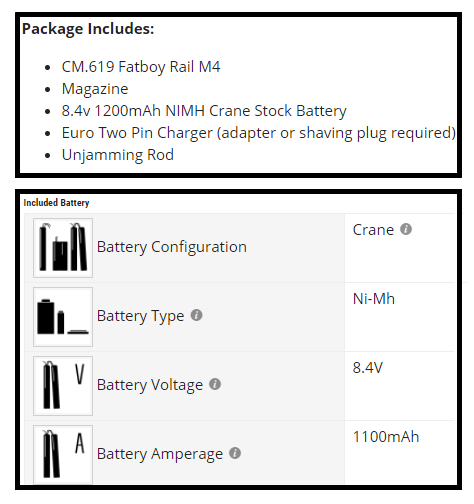Viewport: 474px width, 504px height.
Task: Click the 8.4V voltage value
Action: [368, 368]
